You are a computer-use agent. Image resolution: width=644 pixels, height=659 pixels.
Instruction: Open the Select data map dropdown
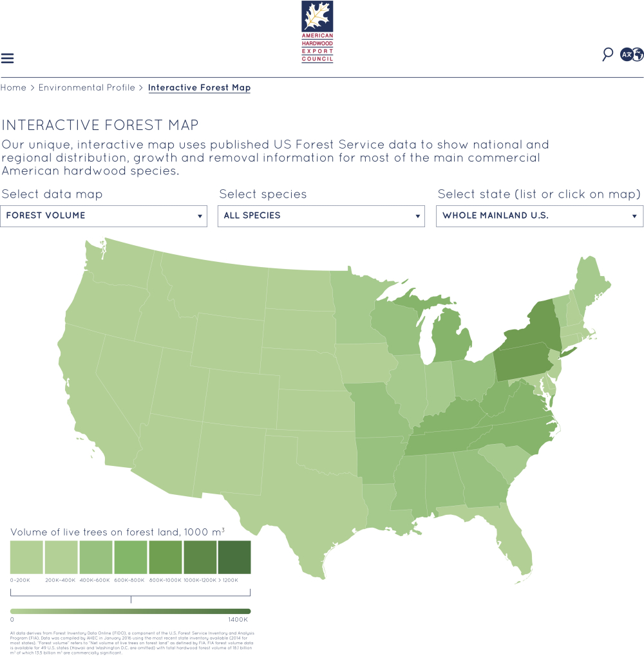(x=103, y=216)
